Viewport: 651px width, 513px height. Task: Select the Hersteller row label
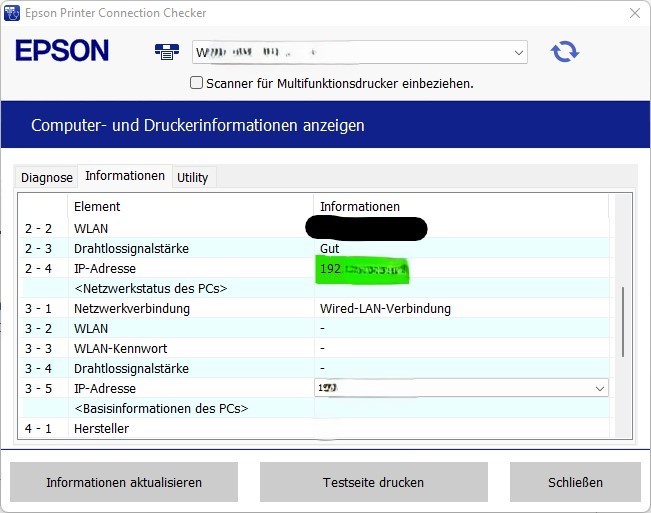click(101, 428)
